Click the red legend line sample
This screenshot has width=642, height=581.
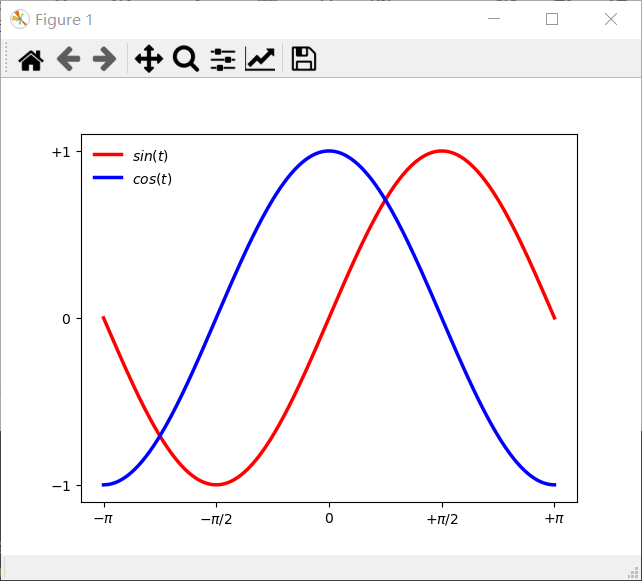pyautogui.click(x=108, y=154)
